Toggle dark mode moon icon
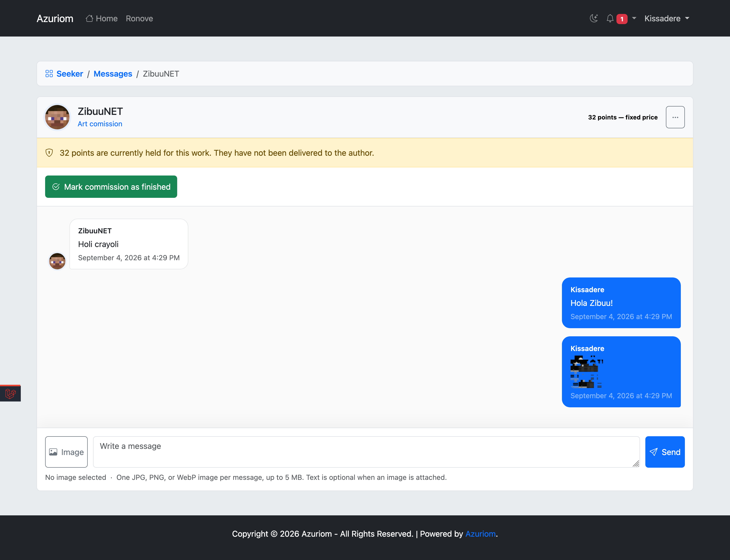Image resolution: width=730 pixels, height=560 pixels. coord(594,18)
